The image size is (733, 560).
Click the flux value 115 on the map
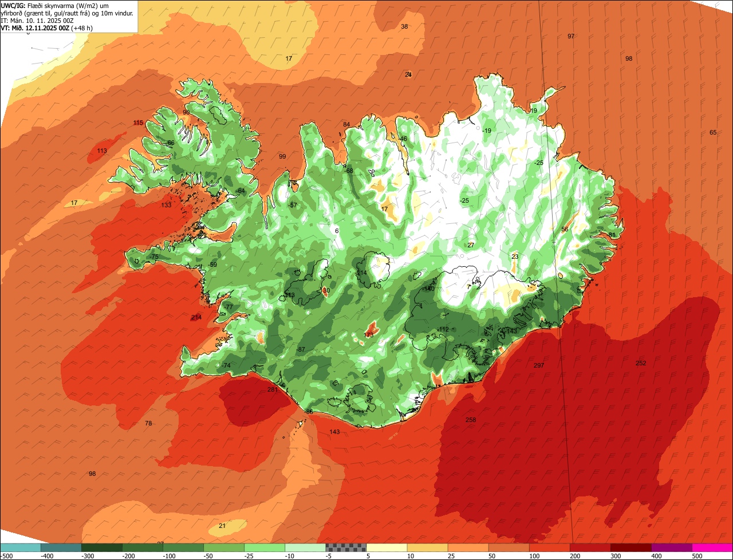[x=138, y=123]
